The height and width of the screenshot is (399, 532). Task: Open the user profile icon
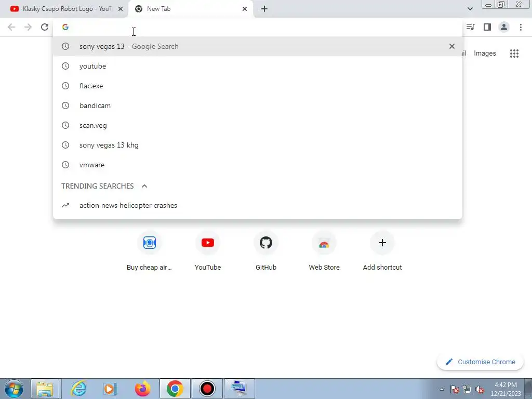(x=504, y=27)
